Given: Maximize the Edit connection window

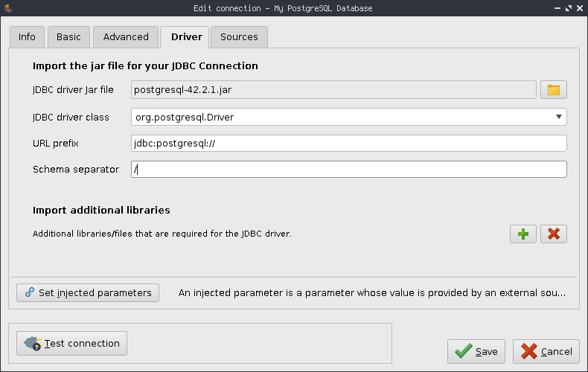Looking at the screenshot, I should tap(566, 8).
